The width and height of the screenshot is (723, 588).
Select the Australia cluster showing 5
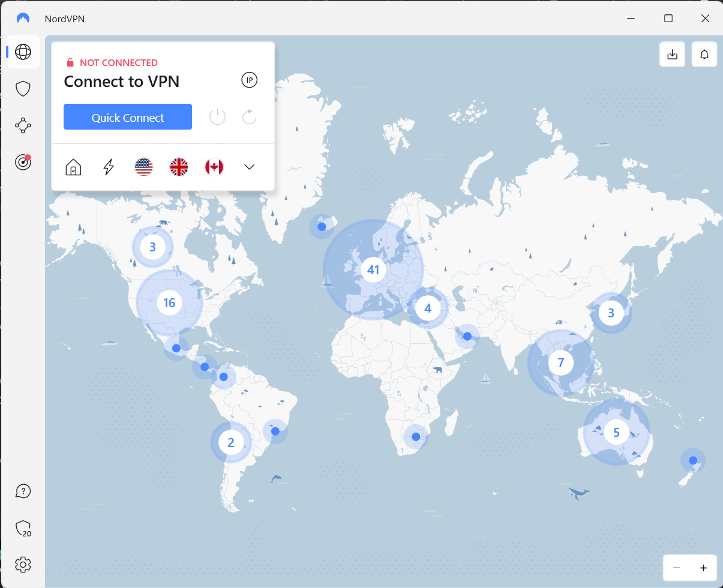(616, 431)
